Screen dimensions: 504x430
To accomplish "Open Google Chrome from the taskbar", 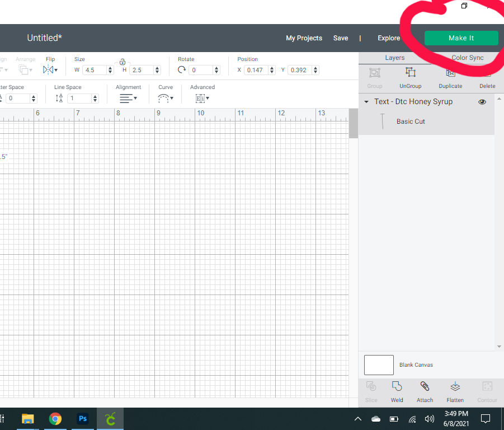I will pos(55,419).
